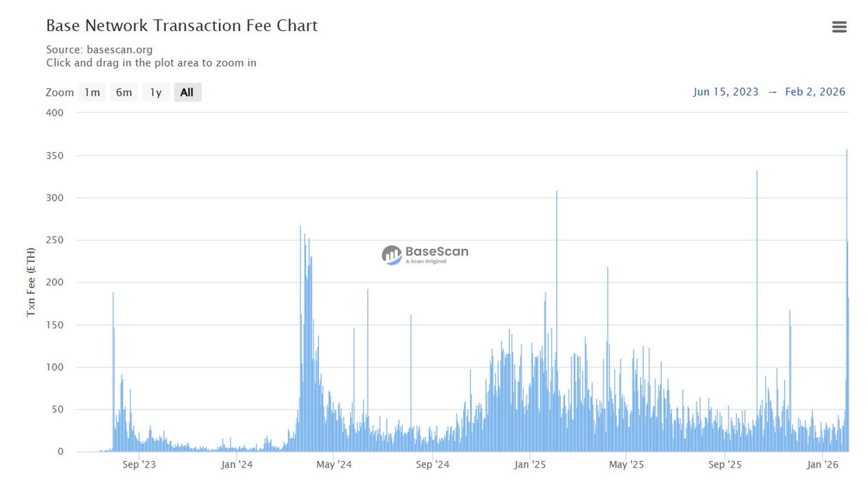Click the Jan '25 x-axis label

(x=532, y=465)
